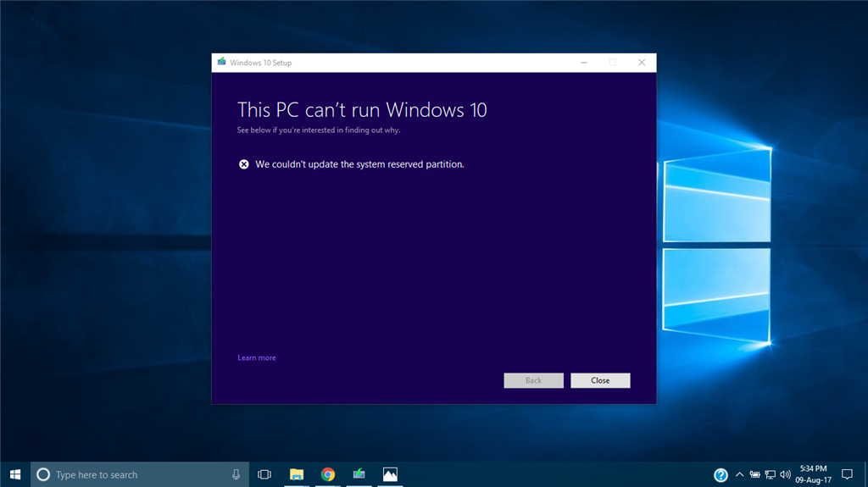Screen dimensions: 868x487
Task: Open Task View from the taskbar
Action: pyautogui.click(x=264, y=474)
